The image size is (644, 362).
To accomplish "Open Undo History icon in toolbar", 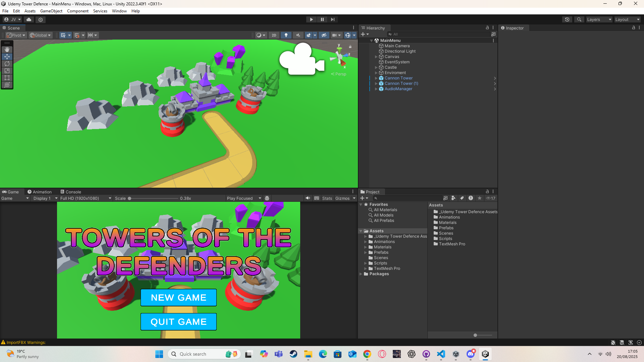I will (567, 19).
